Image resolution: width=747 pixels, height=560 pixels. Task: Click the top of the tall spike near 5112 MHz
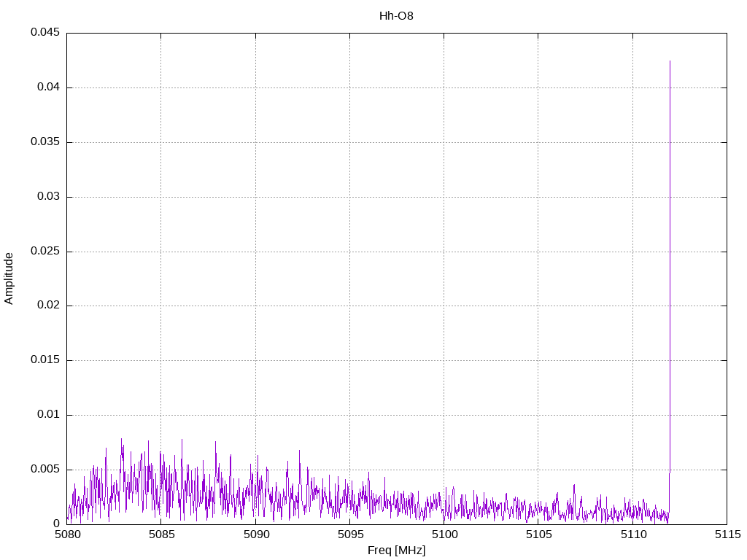[670, 62]
